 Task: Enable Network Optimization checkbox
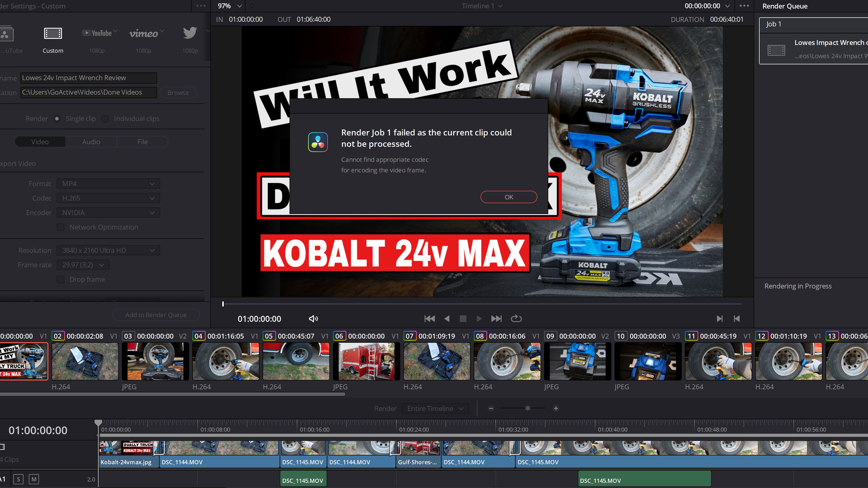[61, 227]
